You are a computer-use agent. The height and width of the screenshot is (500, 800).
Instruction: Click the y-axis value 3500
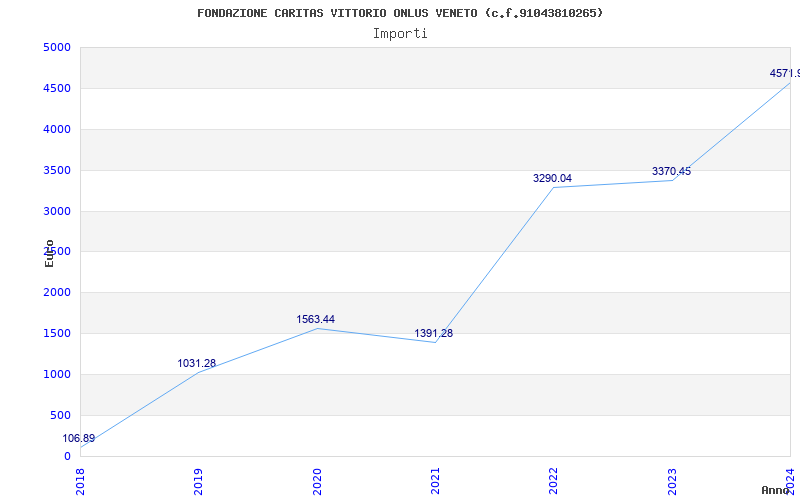57,170
